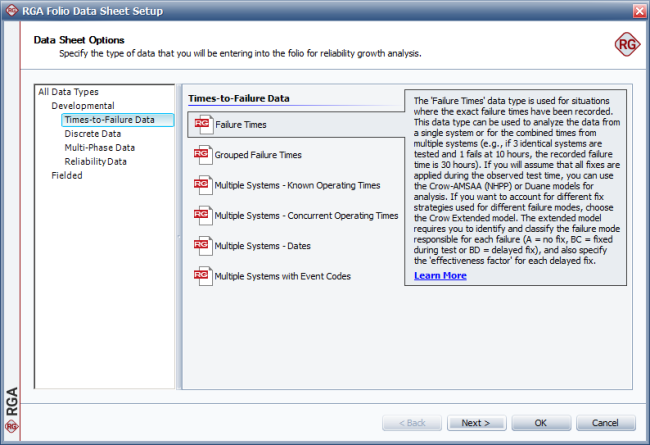Screen dimensions: 650x445
Task: Click the Known Operating Times document icon
Action: click(x=202, y=185)
